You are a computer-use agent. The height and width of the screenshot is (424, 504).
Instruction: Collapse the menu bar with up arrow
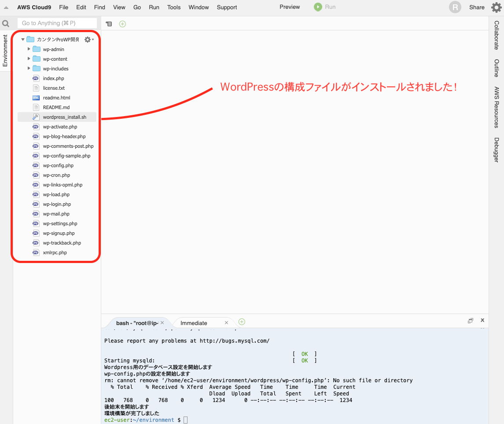pyautogui.click(x=6, y=7)
